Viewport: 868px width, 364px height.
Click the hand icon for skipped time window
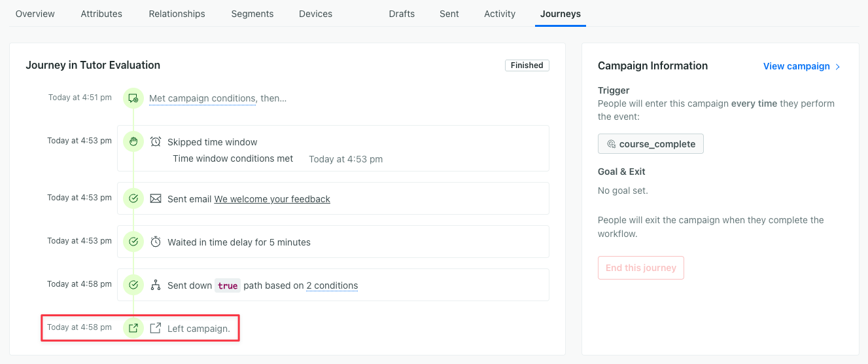point(133,141)
